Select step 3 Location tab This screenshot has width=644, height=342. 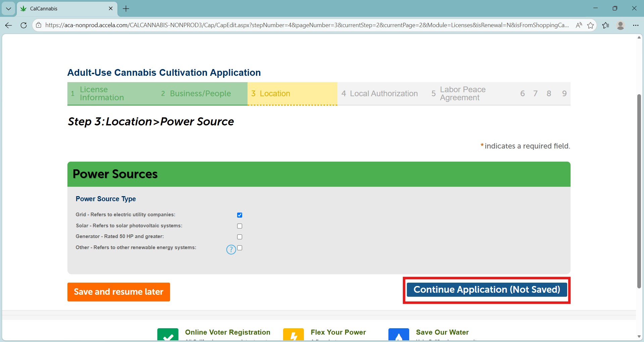point(292,94)
